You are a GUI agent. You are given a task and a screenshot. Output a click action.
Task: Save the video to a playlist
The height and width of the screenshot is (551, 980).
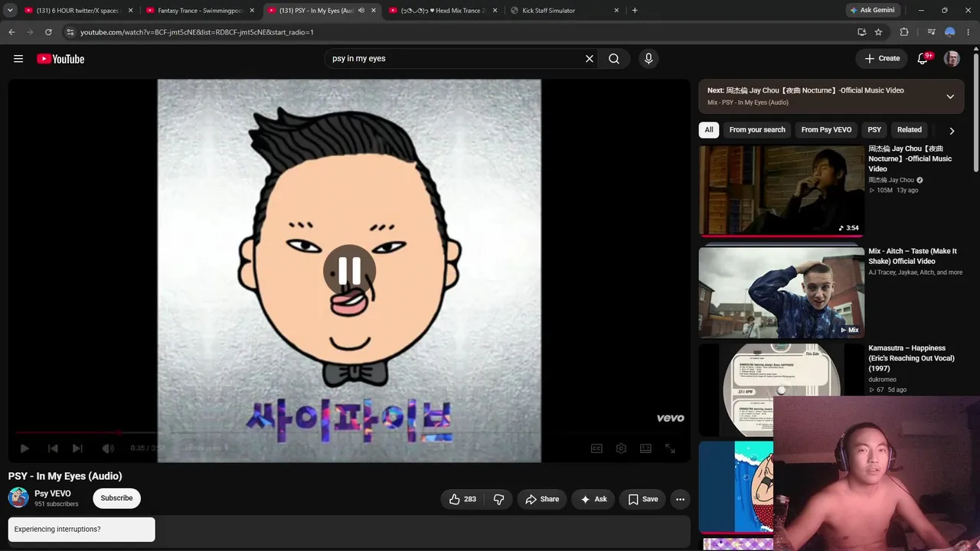pyautogui.click(x=643, y=499)
